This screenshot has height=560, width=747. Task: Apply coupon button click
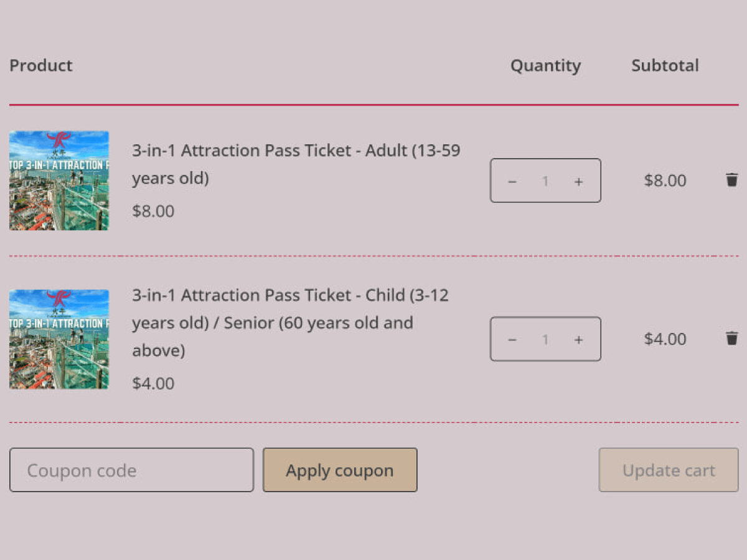[340, 470]
